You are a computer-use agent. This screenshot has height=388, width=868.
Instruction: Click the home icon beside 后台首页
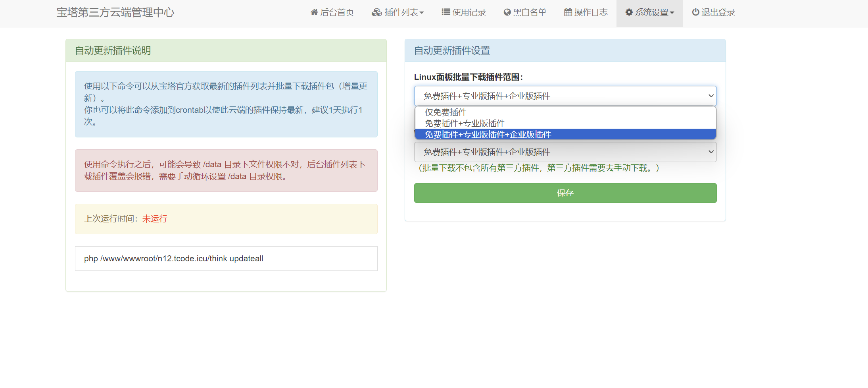click(x=314, y=12)
